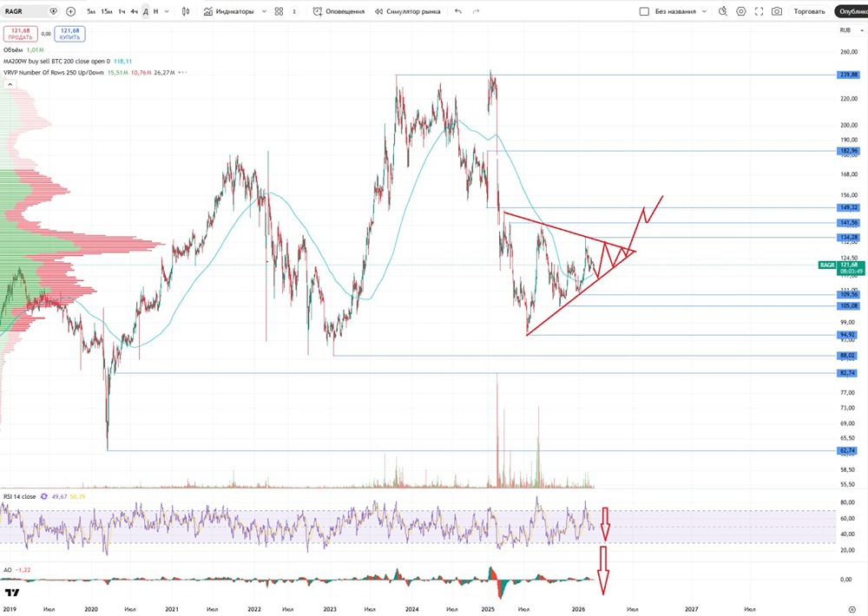868x616 pixels.
Task: Click the 2020 label on the time axis
Action: [91, 609]
